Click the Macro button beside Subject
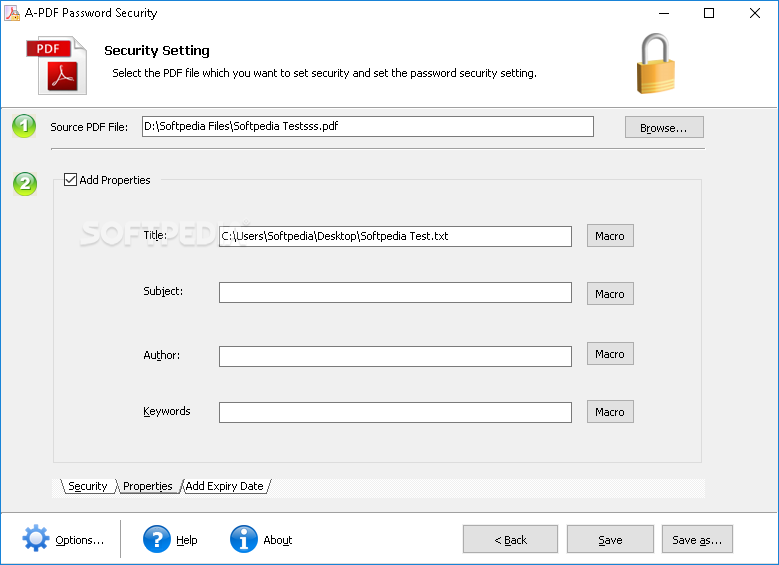 (610, 294)
